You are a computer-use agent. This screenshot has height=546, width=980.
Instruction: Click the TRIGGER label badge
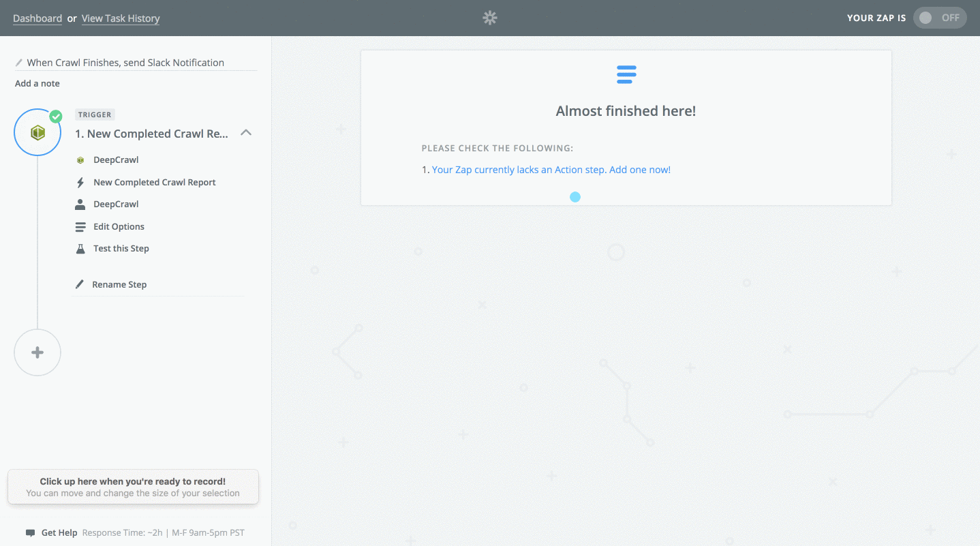[95, 115]
